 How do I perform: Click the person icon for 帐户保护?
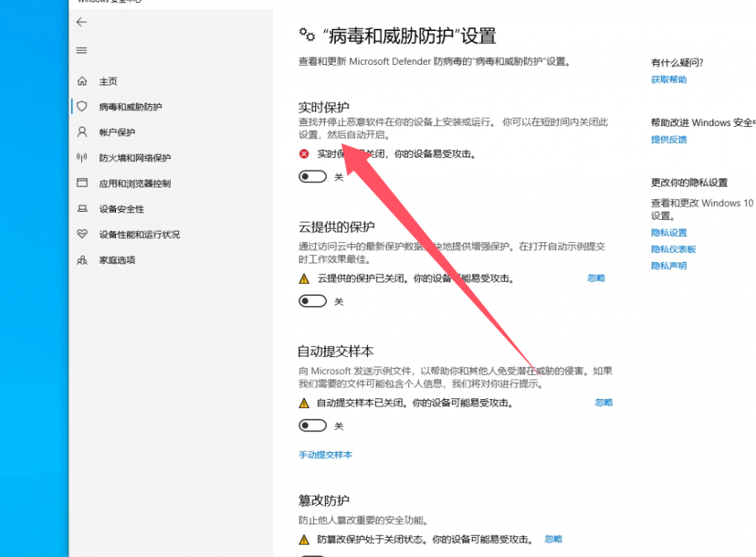click(82, 132)
